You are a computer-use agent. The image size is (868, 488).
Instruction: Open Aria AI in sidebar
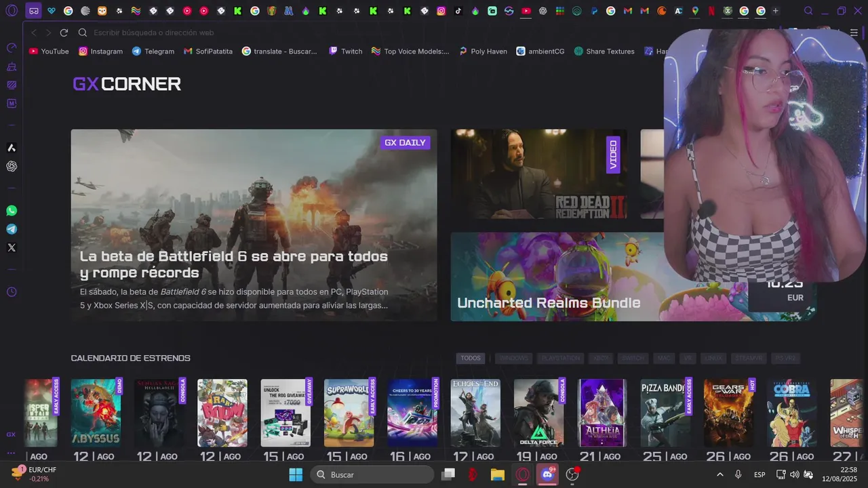[x=12, y=148]
